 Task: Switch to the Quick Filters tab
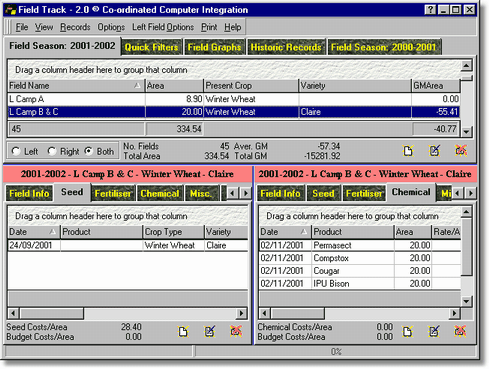coord(151,47)
